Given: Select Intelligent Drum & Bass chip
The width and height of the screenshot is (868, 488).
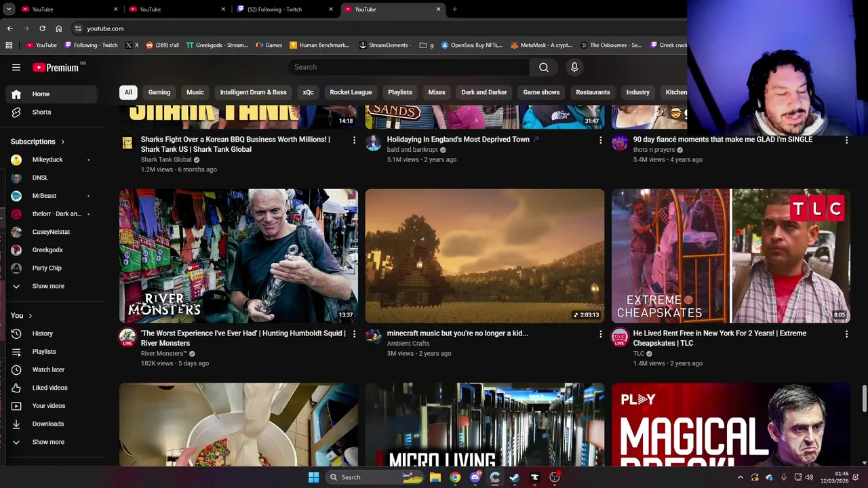Looking at the screenshot, I should 253,92.
